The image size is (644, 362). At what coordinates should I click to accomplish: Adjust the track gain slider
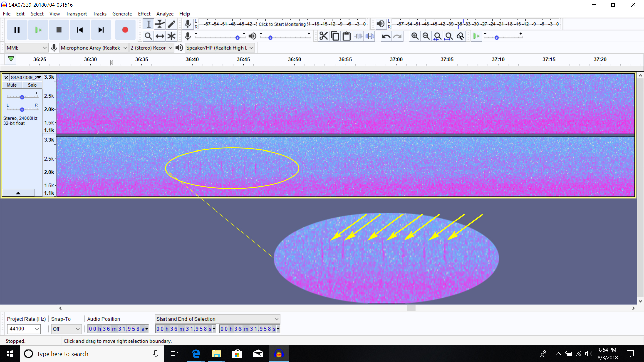[22, 97]
